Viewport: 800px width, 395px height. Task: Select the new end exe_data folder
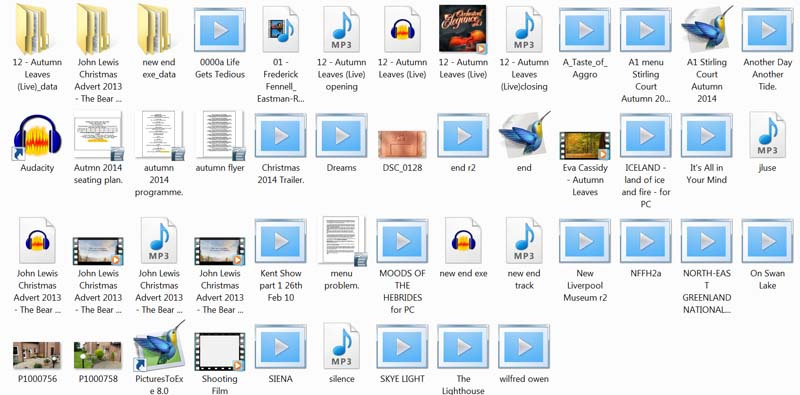pyautogui.click(x=154, y=28)
